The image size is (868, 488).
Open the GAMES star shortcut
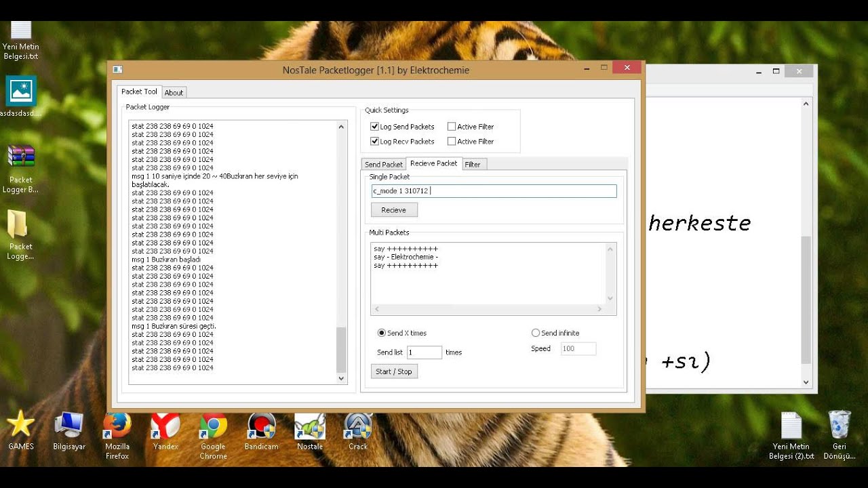point(21,430)
